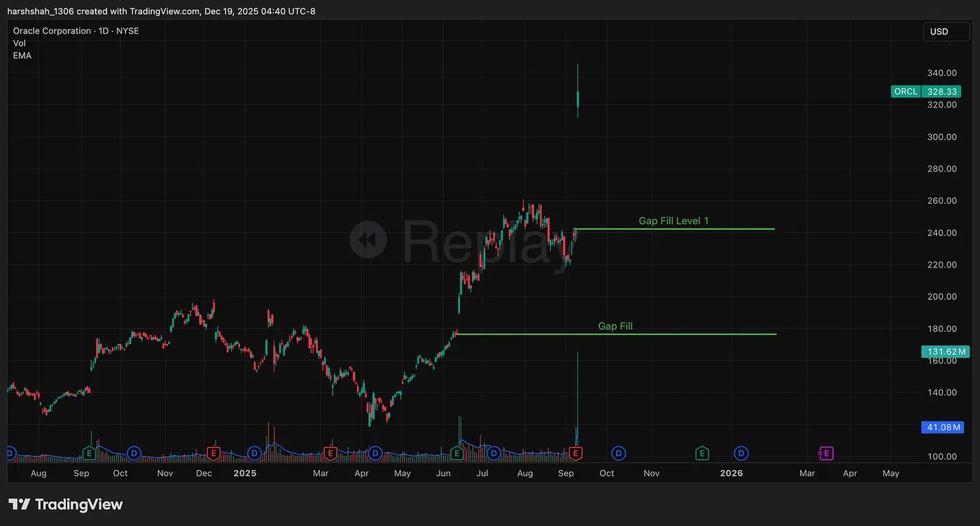Click the January 2025 dividend marker
This screenshot has width=980, height=526.
255,454
